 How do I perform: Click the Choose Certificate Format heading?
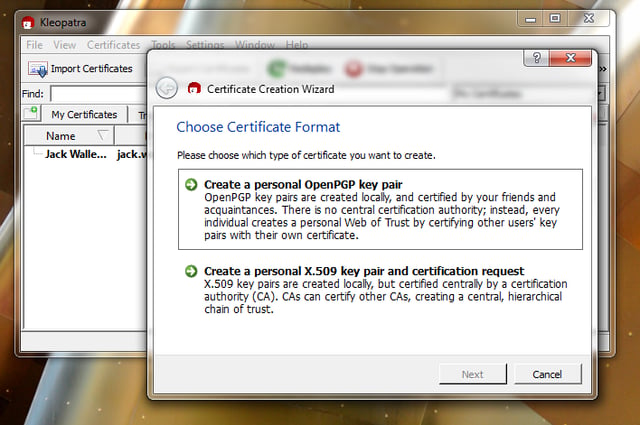(x=258, y=127)
